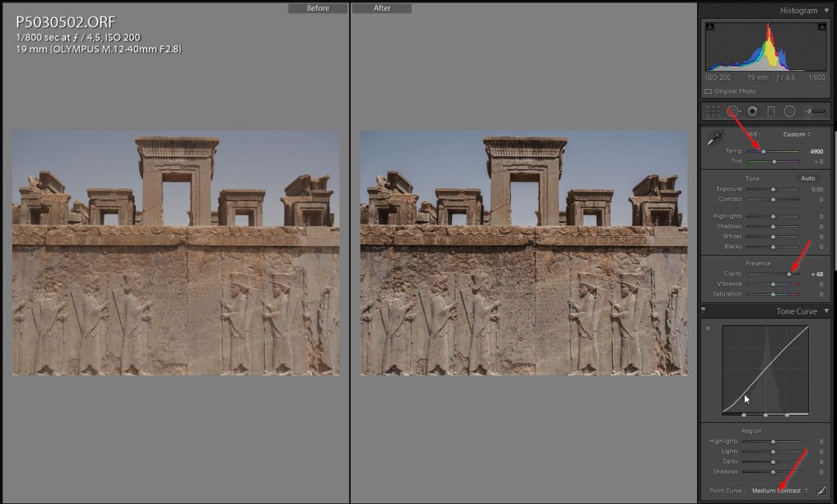The height and width of the screenshot is (504, 837).
Task: Click the point curve edit icon
Action: point(821,490)
